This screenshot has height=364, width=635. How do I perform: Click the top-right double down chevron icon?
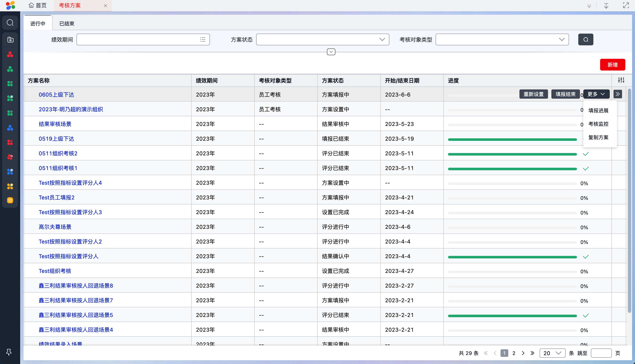(589, 6)
